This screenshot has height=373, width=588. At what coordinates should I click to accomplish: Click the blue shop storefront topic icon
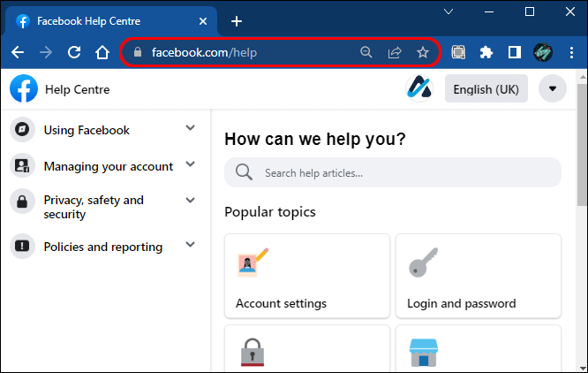click(x=424, y=353)
